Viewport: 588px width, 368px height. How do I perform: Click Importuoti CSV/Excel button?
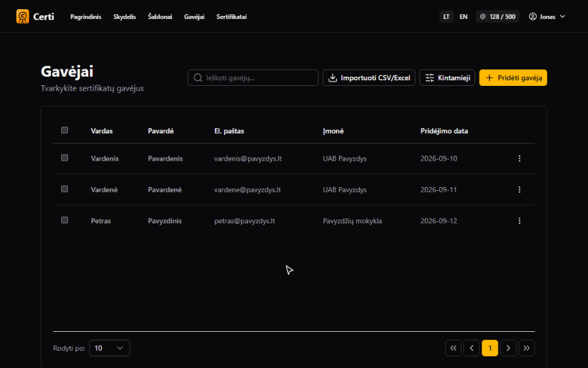click(x=369, y=78)
